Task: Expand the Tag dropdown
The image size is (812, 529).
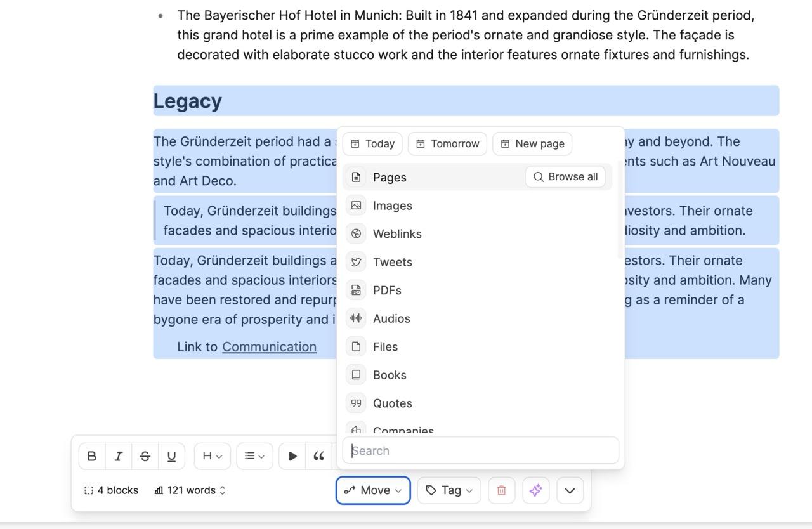Action: click(449, 490)
